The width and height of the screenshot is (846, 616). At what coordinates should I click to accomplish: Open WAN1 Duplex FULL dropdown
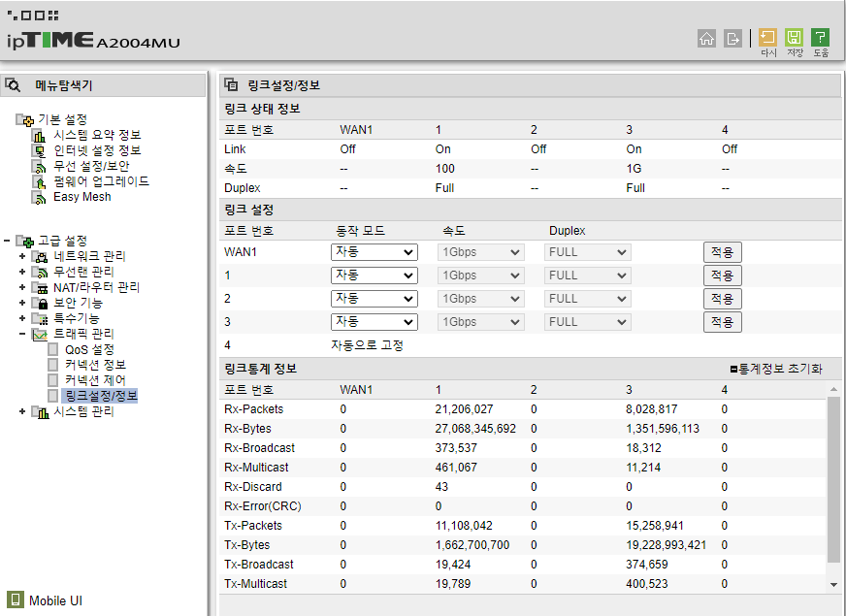click(587, 252)
